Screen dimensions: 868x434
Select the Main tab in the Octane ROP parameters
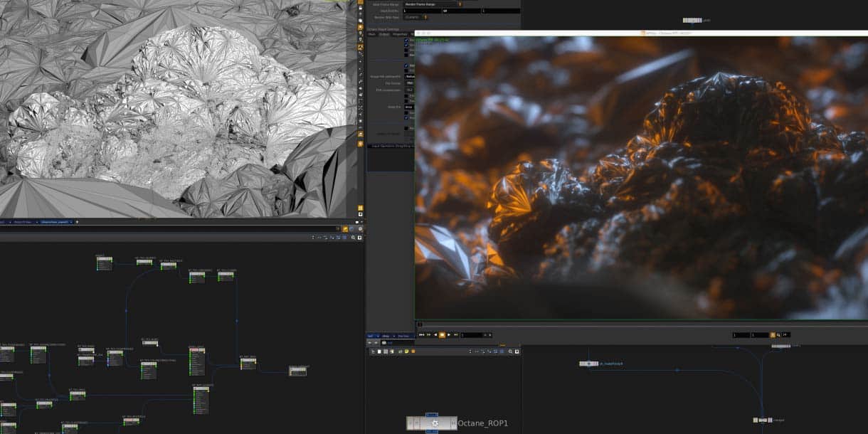coord(372,34)
